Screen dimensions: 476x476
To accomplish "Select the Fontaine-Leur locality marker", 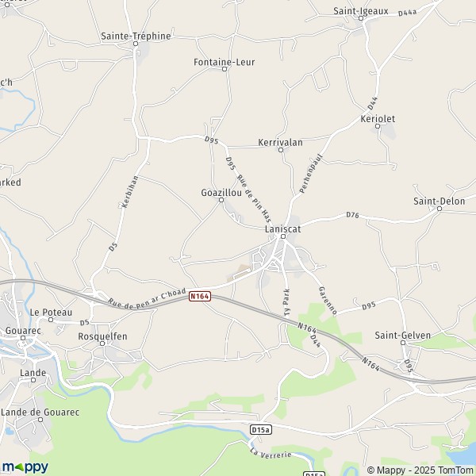I will 225,69.
